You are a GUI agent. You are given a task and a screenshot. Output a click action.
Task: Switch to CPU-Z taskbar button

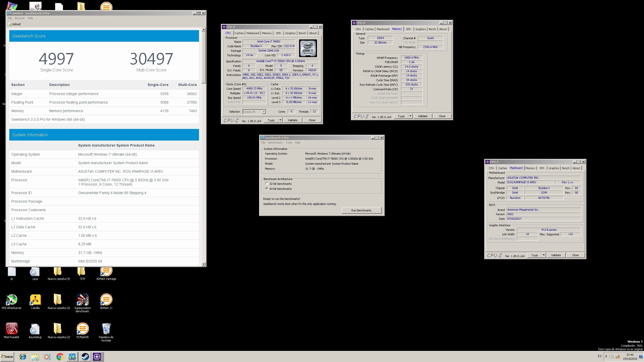coord(97,357)
